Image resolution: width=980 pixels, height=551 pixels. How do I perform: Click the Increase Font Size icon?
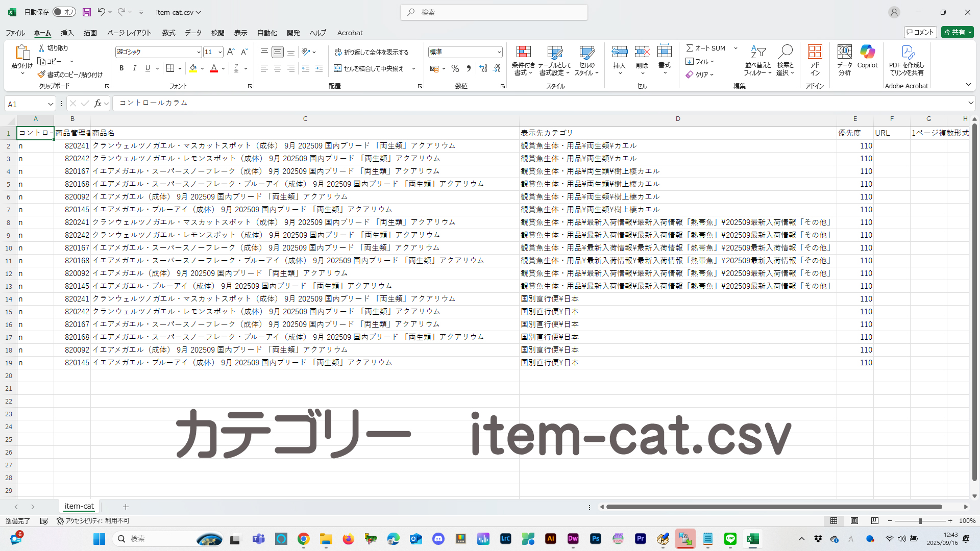coord(231,52)
